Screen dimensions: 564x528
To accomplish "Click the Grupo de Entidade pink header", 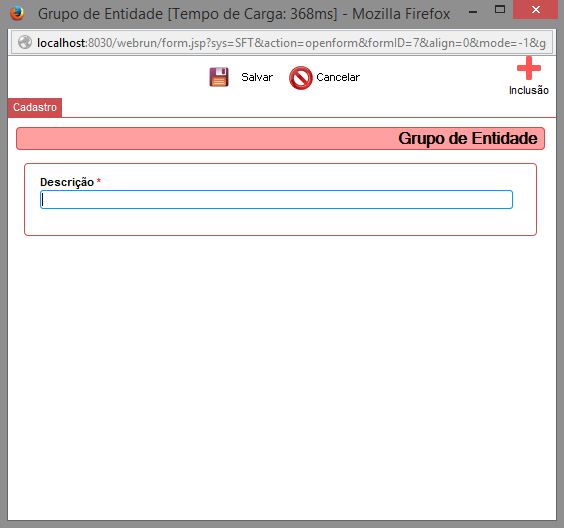I will (x=280, y=138).
